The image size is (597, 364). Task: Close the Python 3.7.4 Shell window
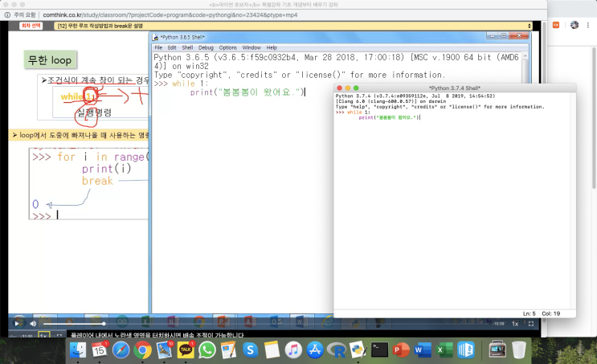[340, 88]
